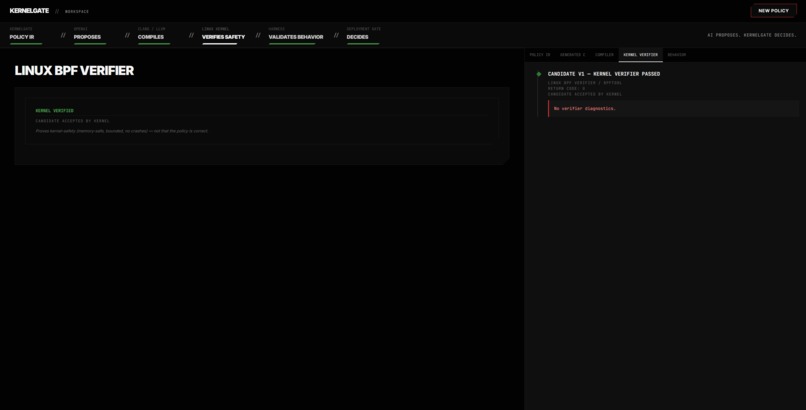Screen dimensions: 806x410
Task: Click the Workspace breadcrumb label
Action: tap(77, 11)
